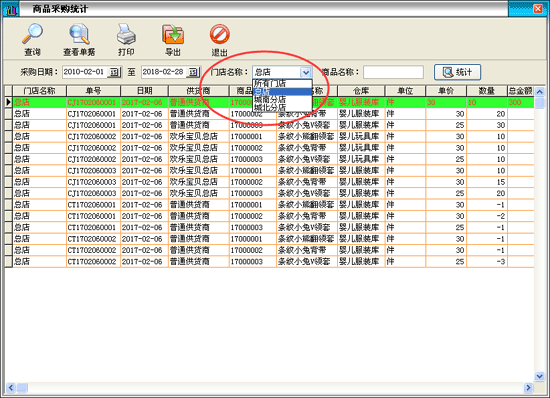Open 查看单据 document viewer icon
550x398 pixels.
pyautogui.click(x=79, y=34)
